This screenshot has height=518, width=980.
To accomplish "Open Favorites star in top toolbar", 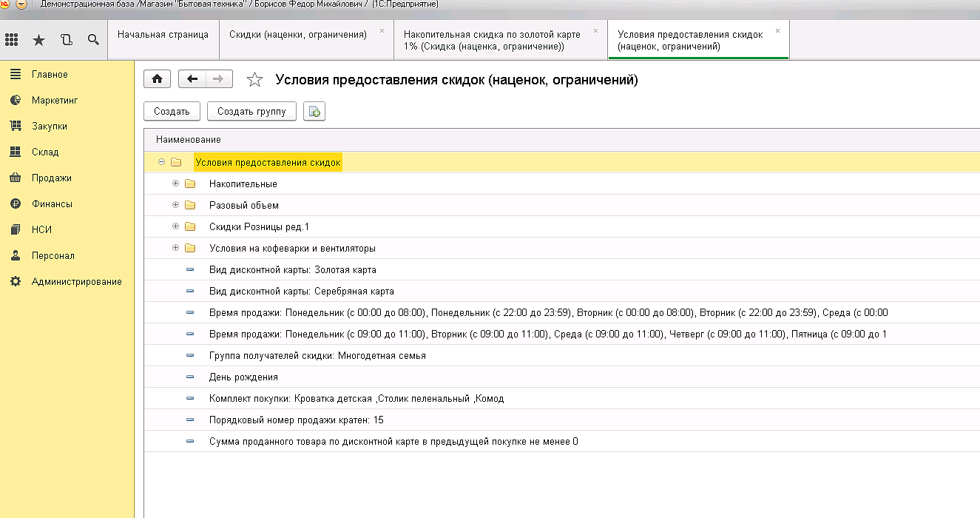I will (38, 40).
